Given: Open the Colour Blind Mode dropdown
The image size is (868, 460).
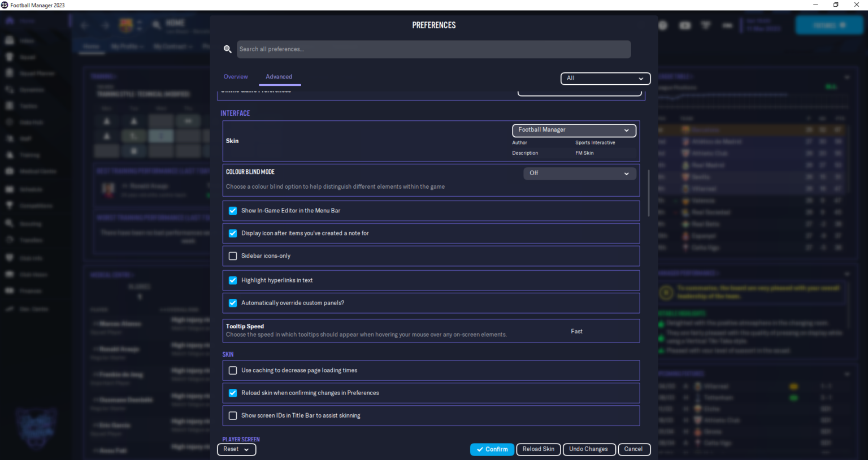Looking at the screenshot, I should click(x=579, y=173).
